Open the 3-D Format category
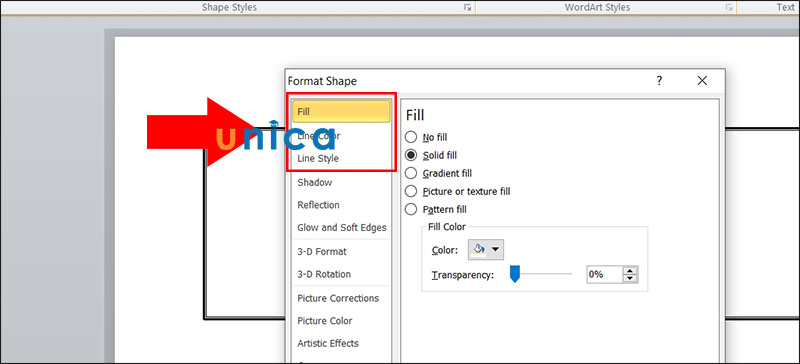The height and width of the screenshot is (364, 800). point(322,252)
